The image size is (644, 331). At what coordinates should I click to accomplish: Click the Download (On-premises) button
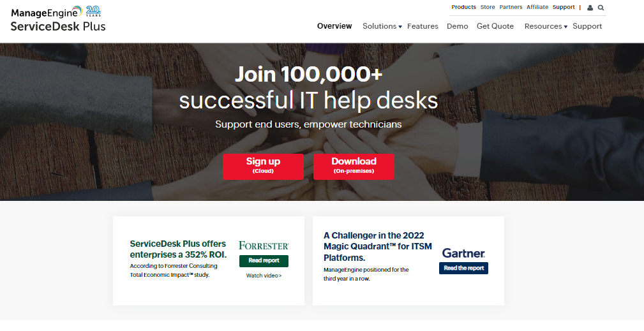[x=354, y=166]
